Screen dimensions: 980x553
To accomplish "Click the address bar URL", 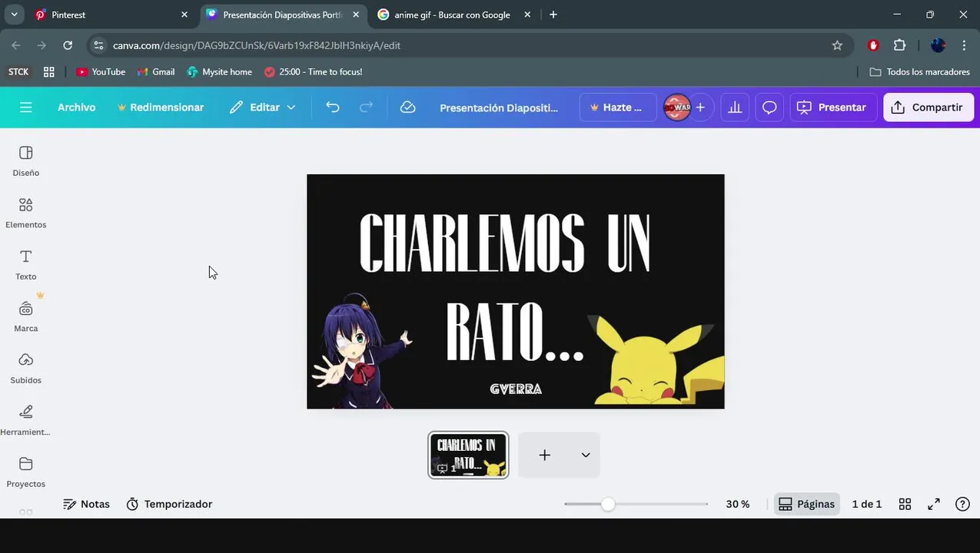I will click(x=257, y=45).
